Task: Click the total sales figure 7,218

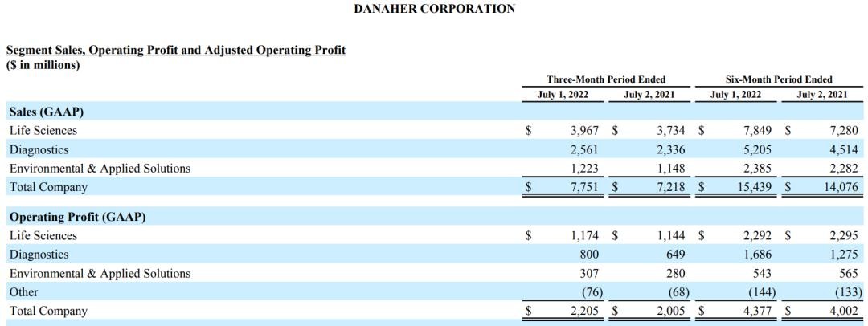Action: point(672,187)
